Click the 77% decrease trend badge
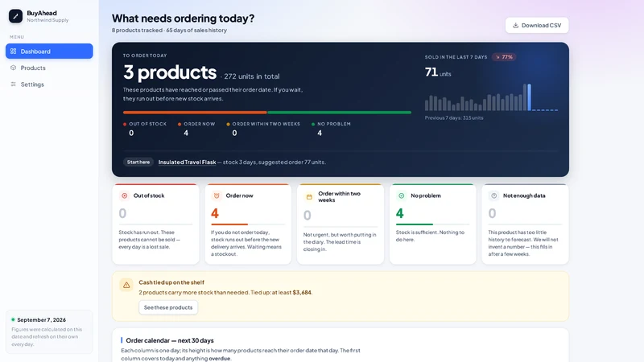Viewport: 644px width, 362px height. click(x=504, y=57)
